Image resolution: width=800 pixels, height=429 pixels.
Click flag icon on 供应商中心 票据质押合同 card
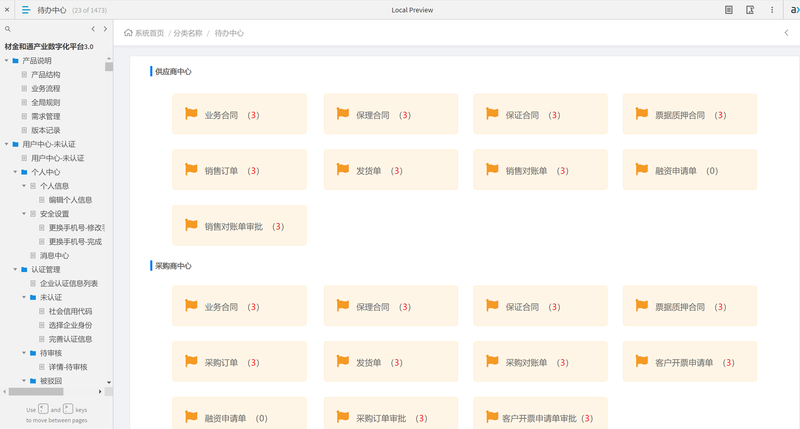click(641, 113)
